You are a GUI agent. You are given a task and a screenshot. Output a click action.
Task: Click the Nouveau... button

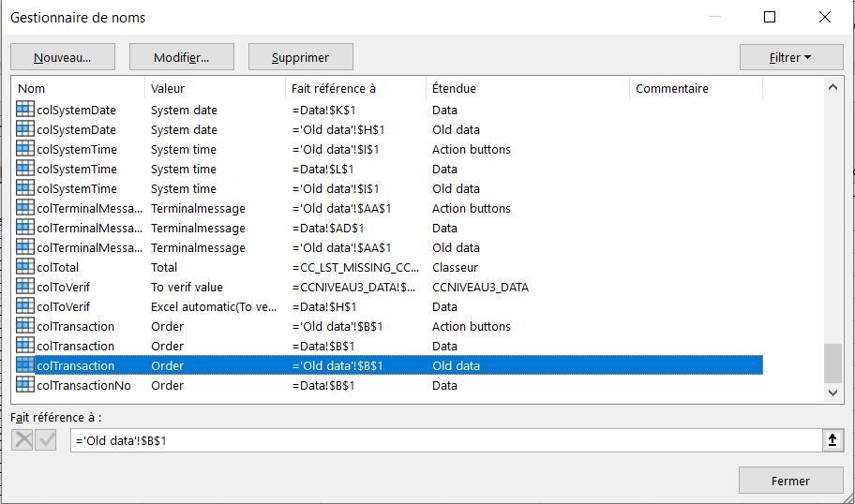click(x=63, y=57)
